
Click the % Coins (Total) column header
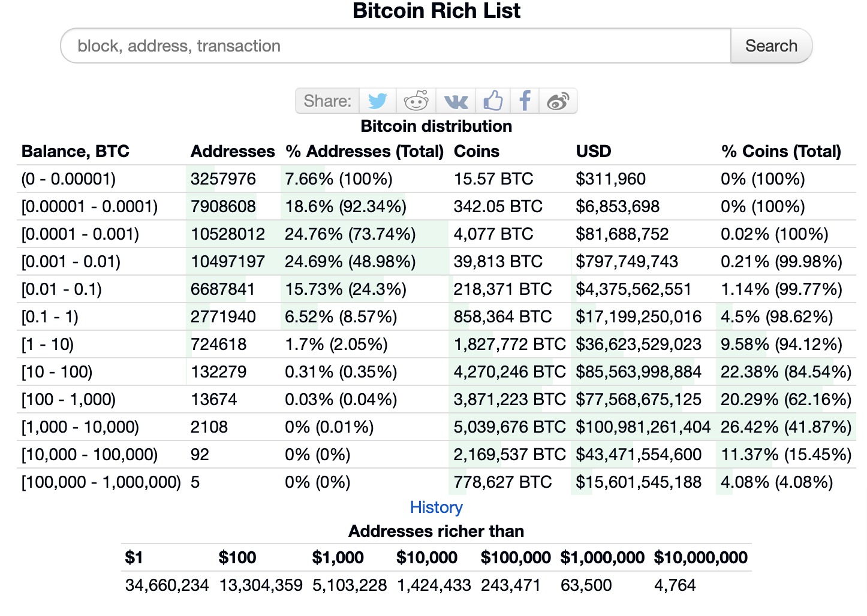(x=781, y=151)
